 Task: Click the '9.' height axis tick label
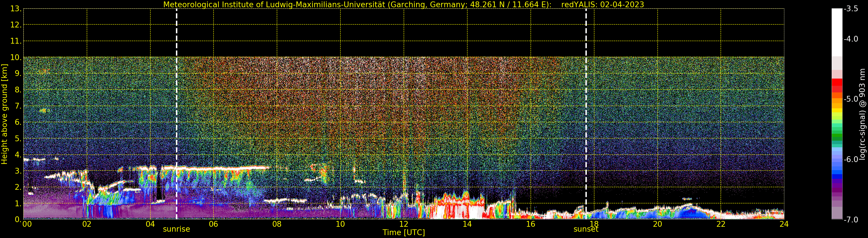point(18,74)
